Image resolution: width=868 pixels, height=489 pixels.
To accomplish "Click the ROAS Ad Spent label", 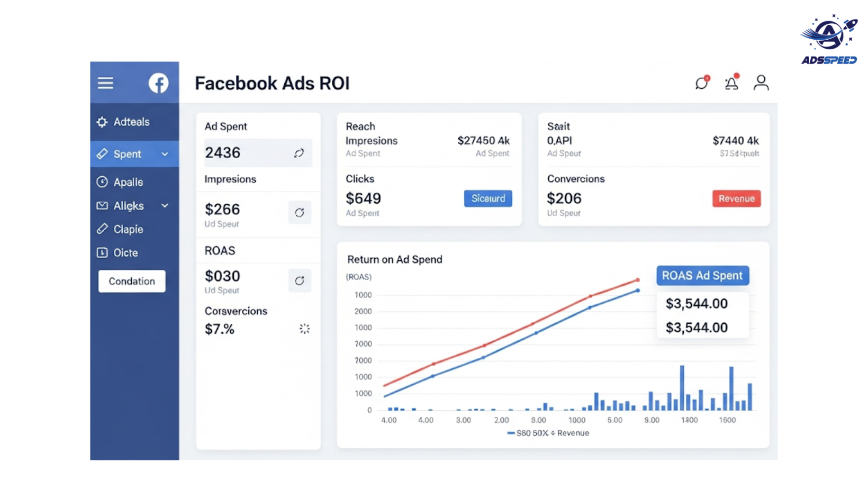I will point(702,276).
